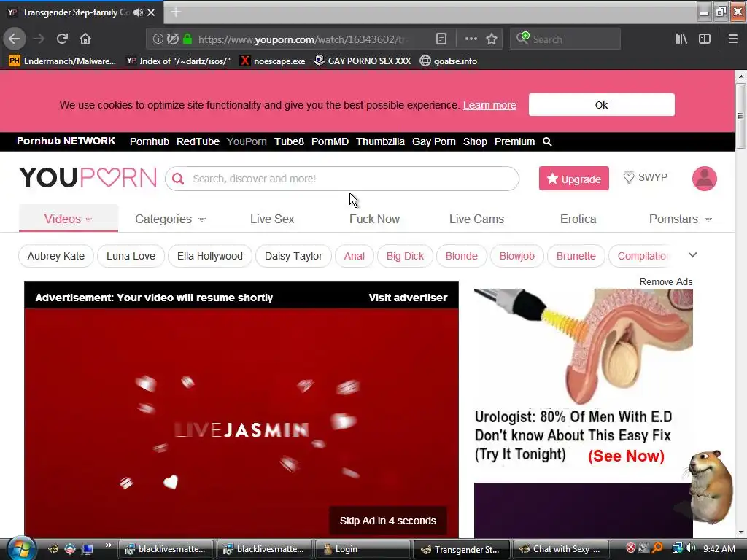Reload the current page
This screenshot has height=560, width=747.
tap(62, 39)
